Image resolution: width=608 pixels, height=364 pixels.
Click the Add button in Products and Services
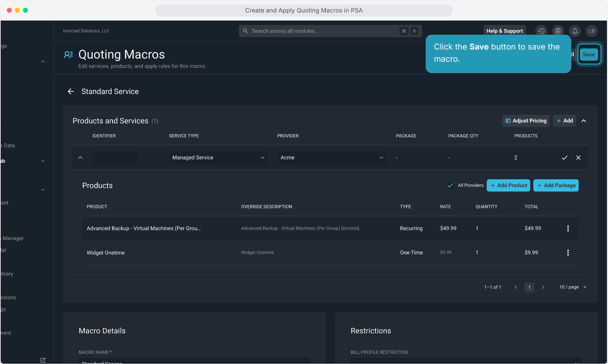click(x=565, y=121)
